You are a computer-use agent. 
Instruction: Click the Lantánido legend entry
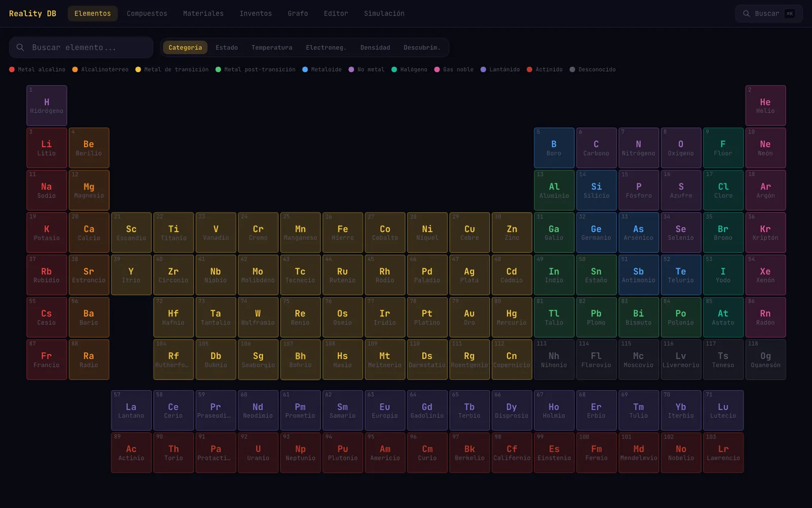pos(500,70)
